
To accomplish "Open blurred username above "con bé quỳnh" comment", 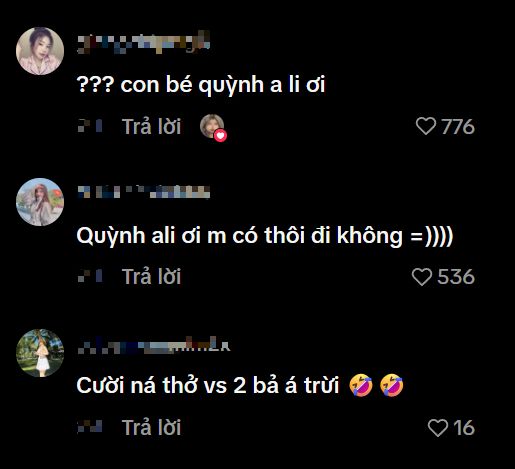I will pos(143,42).
